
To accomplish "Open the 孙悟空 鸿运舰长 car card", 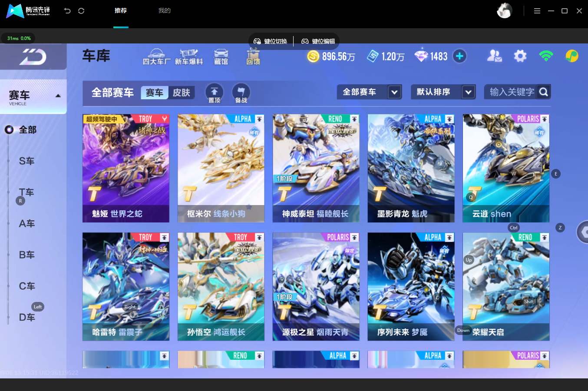I will (x=221, y=287).
